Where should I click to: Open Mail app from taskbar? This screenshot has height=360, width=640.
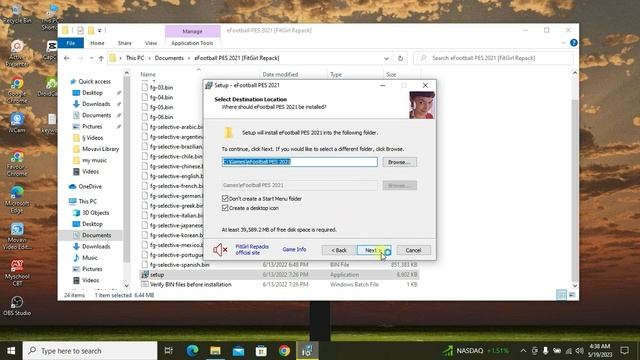pos(238,351)
